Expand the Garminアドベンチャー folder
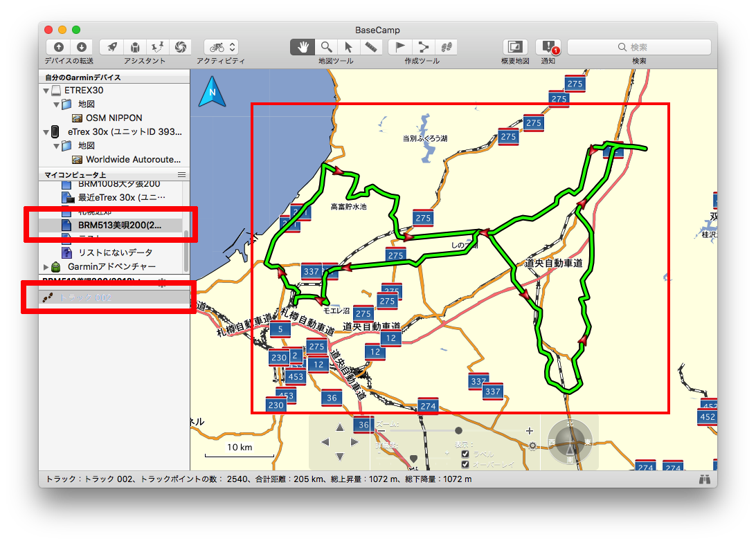 click(46, 267)
